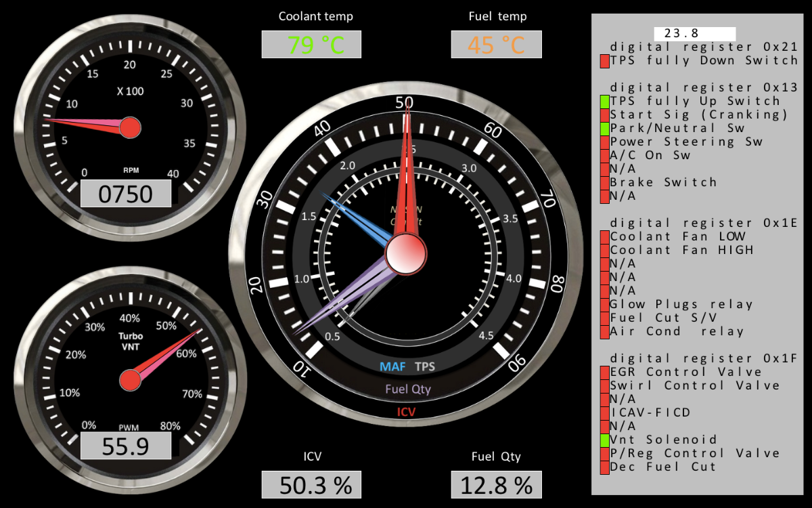Image resolution: width=812 pixels, height=508 pixels.
Task: Toggle the Glow Plugs relay indicator
Action: tap(604, 305)
